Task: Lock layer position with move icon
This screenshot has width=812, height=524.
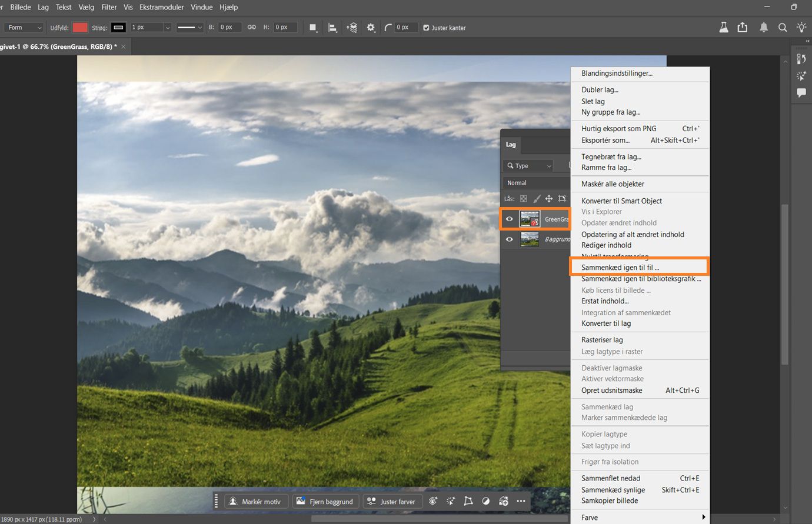Action: 549,199
